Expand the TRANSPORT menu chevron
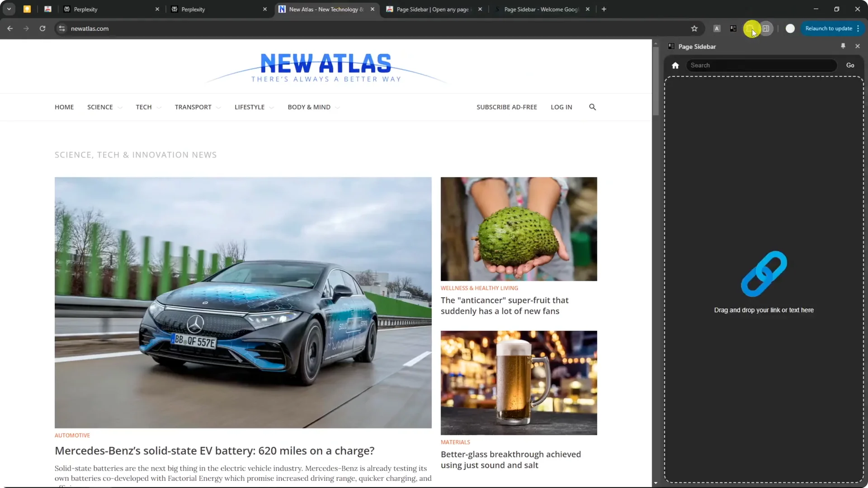 (x=218, y=107)
